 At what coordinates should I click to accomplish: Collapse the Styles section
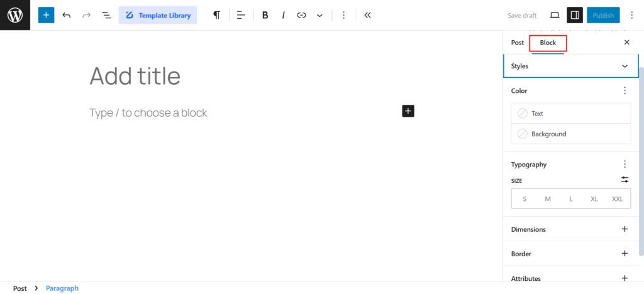point(571,66)
